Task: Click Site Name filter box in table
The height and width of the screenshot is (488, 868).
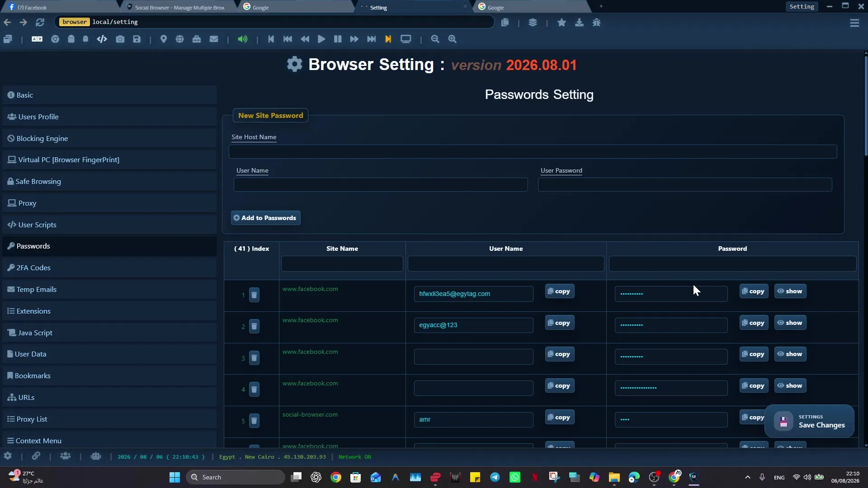Action: 342,264
